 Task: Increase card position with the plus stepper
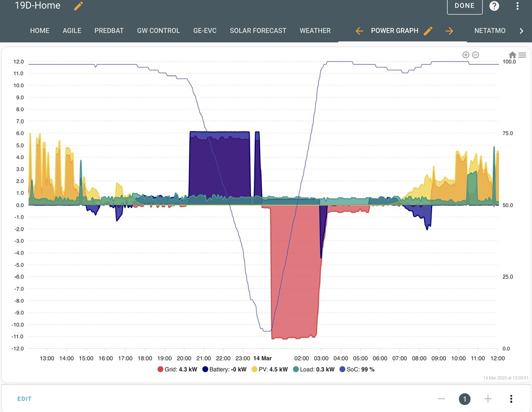pos(488,399)
